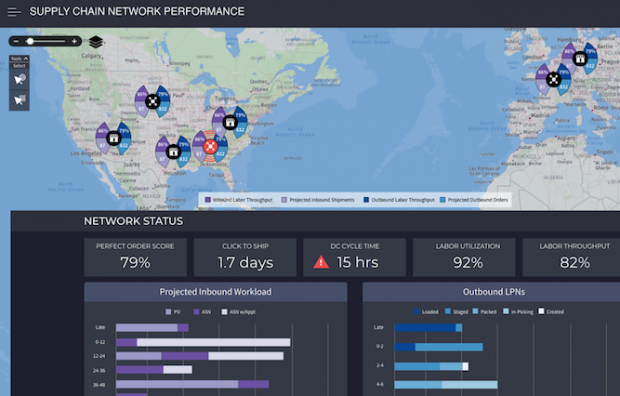Click the 632 petal on the Houston-area marker
This screenshot has height=396, width=620.
coord(183,159)
